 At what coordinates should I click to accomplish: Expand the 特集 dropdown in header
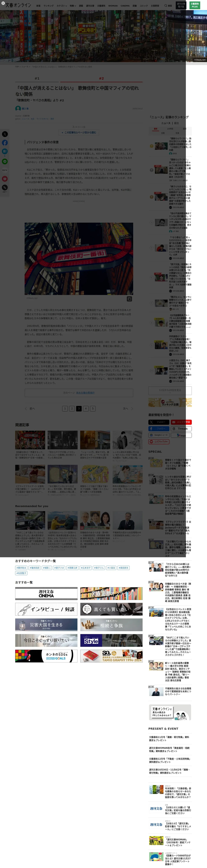click(73, 6)
